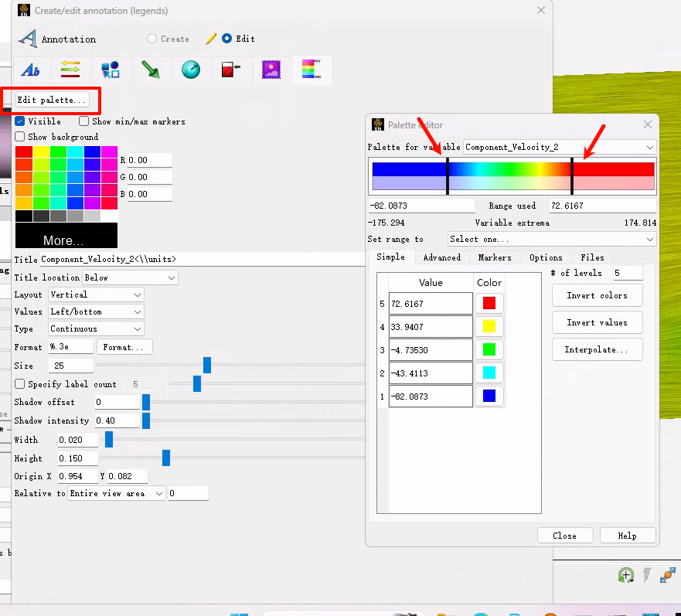Pick the red gauge annotation icon

(x=230, y=70)
